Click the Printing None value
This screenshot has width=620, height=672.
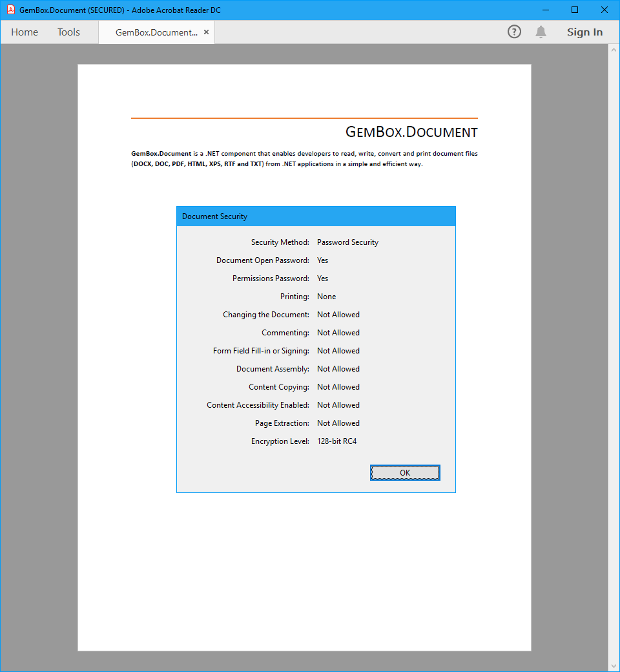(326, 297)
